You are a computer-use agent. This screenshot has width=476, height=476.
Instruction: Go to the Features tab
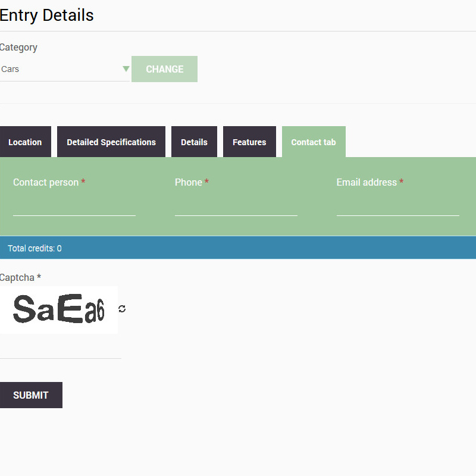(249, 142)
